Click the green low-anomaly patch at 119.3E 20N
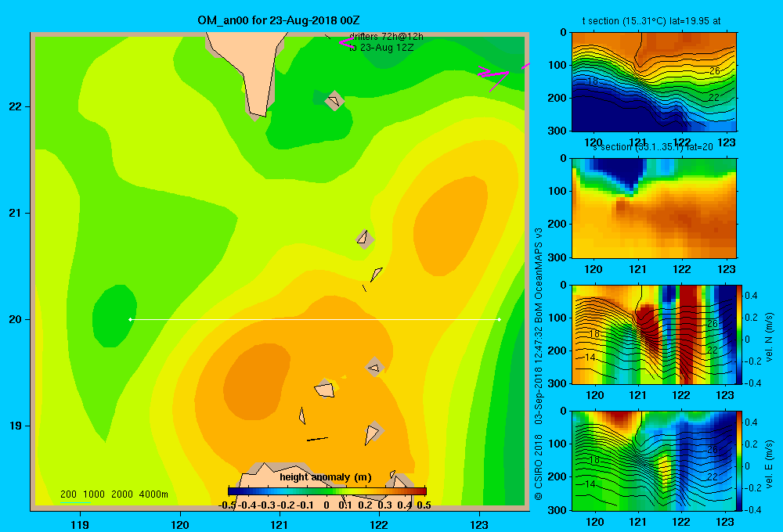Image resolution: width=783 pixels, height=532 pixels. (x=114, y=316)
